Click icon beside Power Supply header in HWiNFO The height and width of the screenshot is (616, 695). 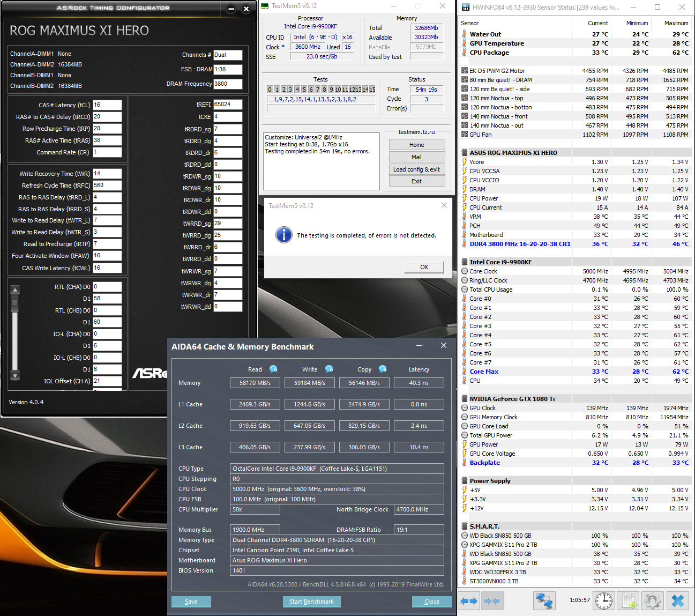[465, 481]
